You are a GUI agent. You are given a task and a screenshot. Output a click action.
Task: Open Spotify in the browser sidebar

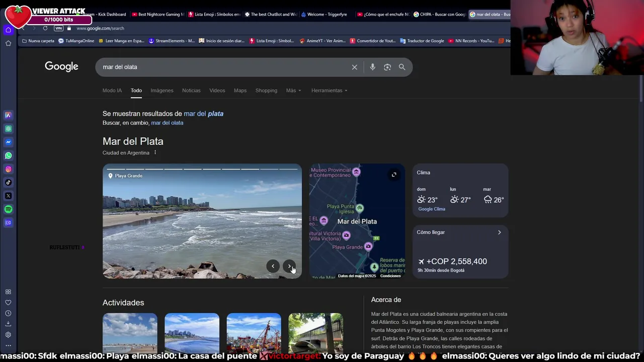8,209
